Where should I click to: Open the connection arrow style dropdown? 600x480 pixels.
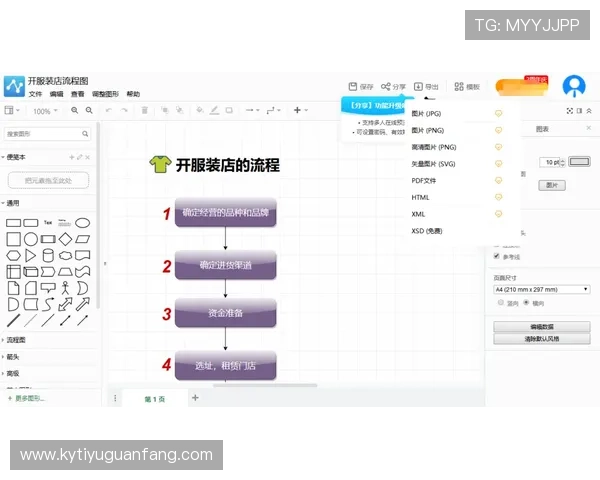click(x=253, y=110)
